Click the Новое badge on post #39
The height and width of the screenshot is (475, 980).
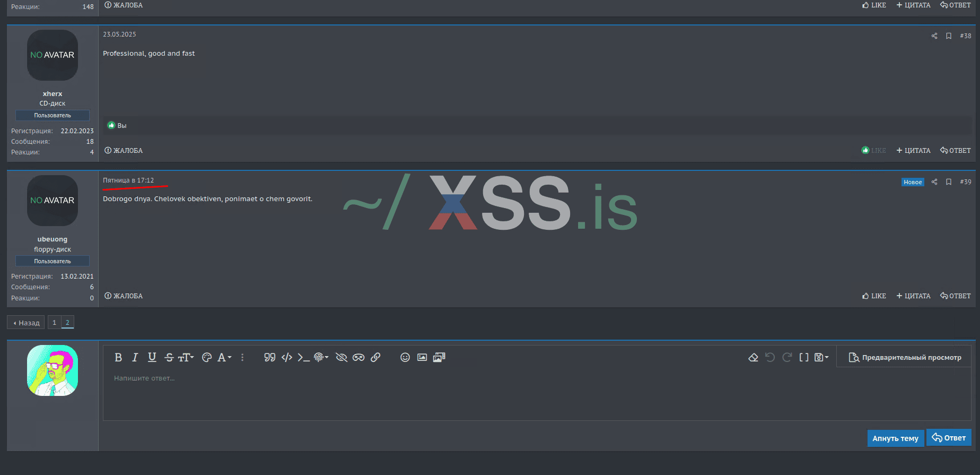pos(913,182)
